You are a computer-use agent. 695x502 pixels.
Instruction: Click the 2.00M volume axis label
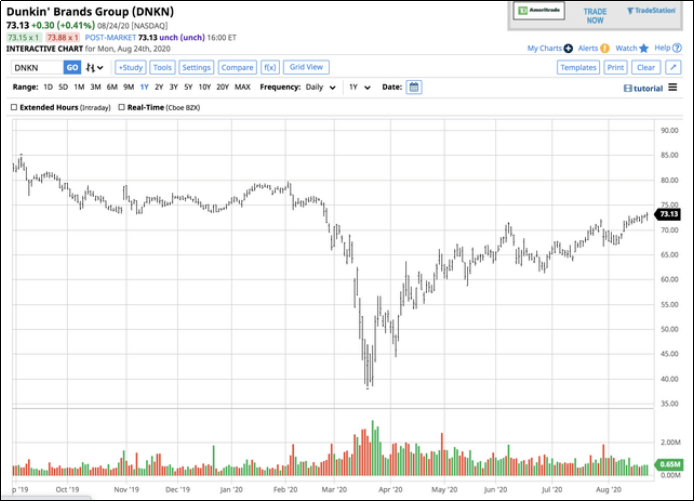(671, 442)
